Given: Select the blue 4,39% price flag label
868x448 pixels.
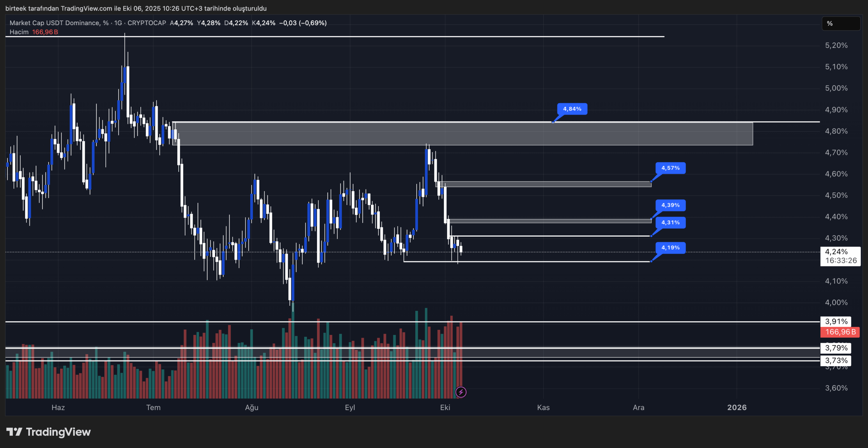Looking at the screenshot, I should (670, 205).
